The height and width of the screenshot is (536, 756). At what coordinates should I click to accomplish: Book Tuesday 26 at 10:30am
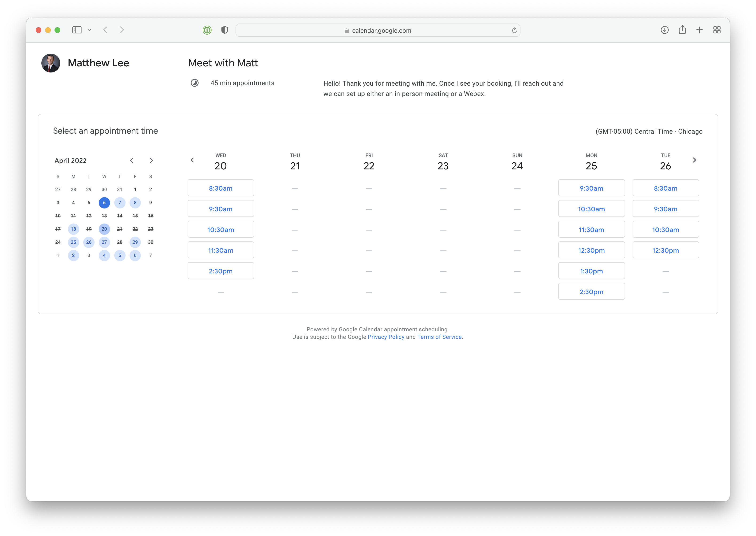[x=666, y=230]
